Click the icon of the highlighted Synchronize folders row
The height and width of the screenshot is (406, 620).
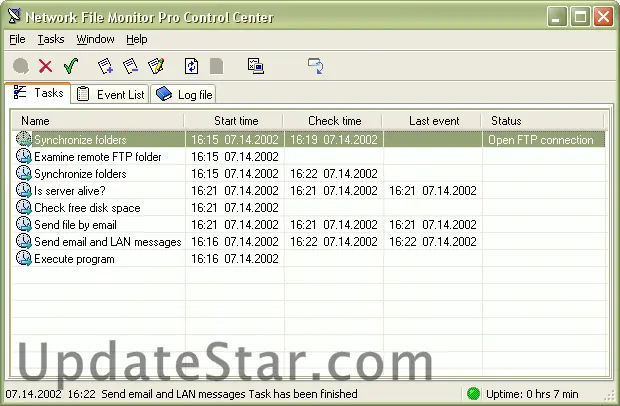click(x=24, y=139)
